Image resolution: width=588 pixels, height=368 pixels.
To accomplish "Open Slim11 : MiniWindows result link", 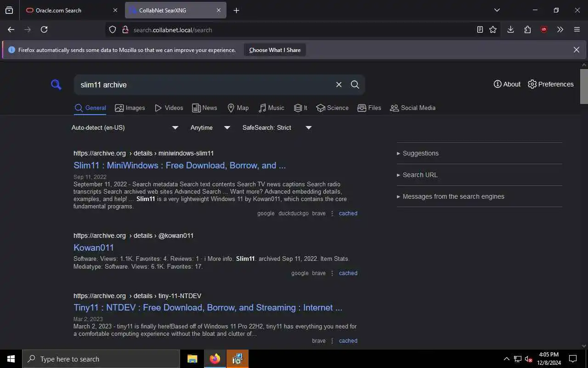I will [x=180, y=165].
